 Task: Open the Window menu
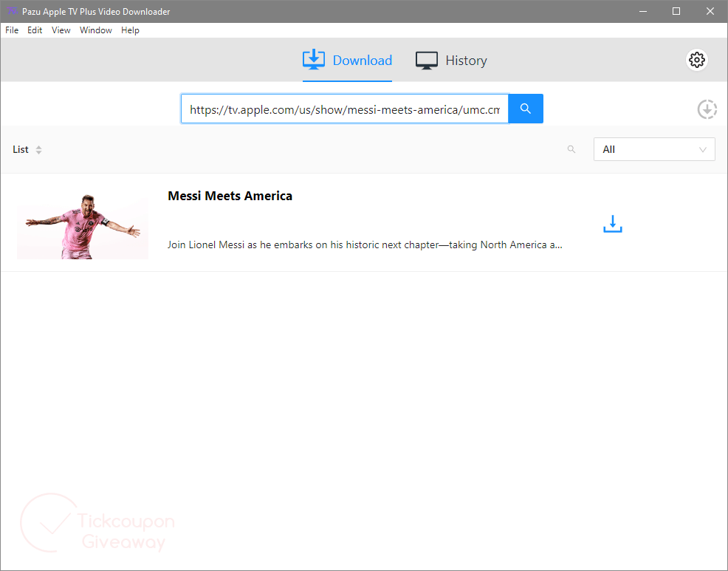(x=96, y=30)
